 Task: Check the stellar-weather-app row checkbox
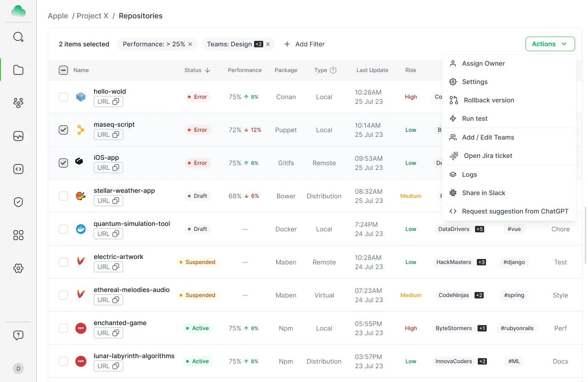[x=63, y=196]
